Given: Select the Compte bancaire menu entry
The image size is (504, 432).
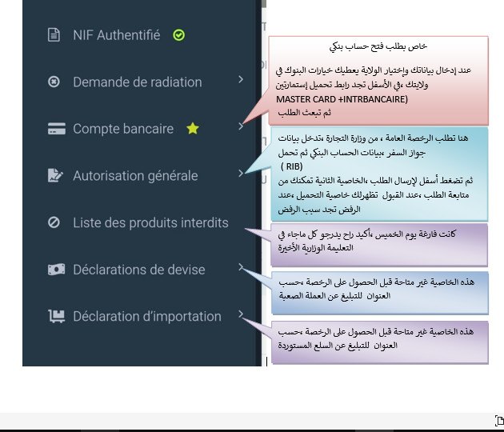Looking at the screenshot, I should (x=123, y=129).
